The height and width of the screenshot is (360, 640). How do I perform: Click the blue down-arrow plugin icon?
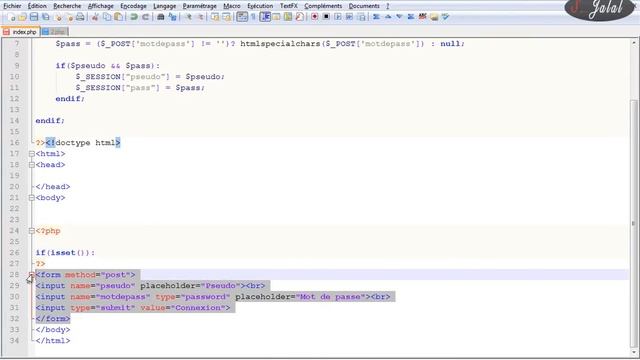click(x=400, y=17)
